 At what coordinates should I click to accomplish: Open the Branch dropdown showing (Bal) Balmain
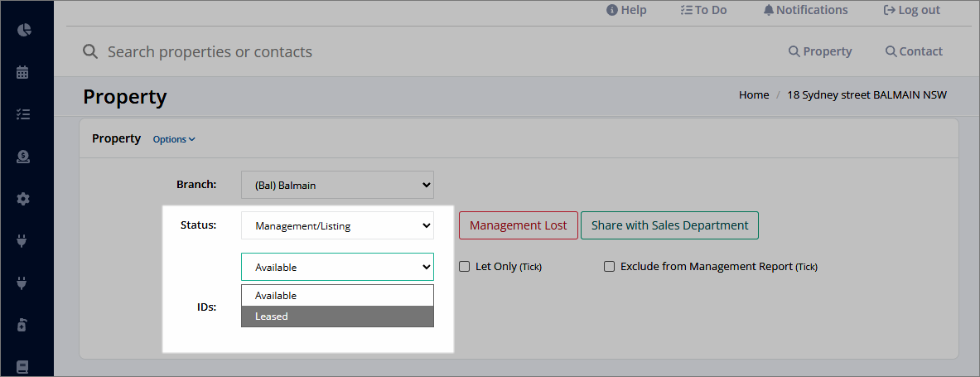point(337,185)
